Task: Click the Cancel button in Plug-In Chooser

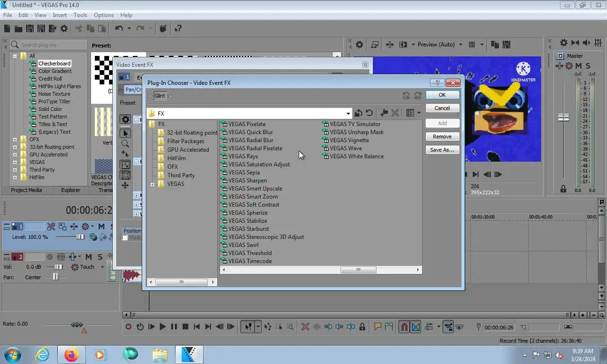Action: point(442,108)
